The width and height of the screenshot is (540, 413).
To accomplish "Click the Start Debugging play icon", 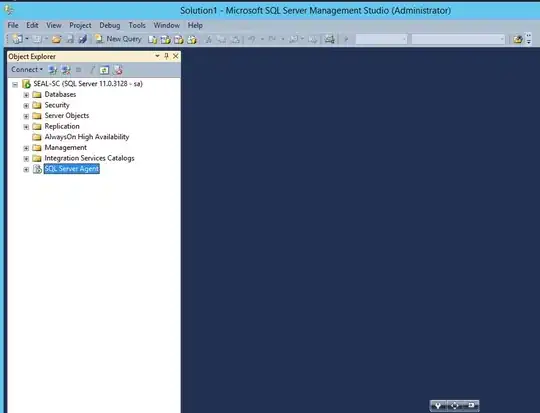I will 346,39.
